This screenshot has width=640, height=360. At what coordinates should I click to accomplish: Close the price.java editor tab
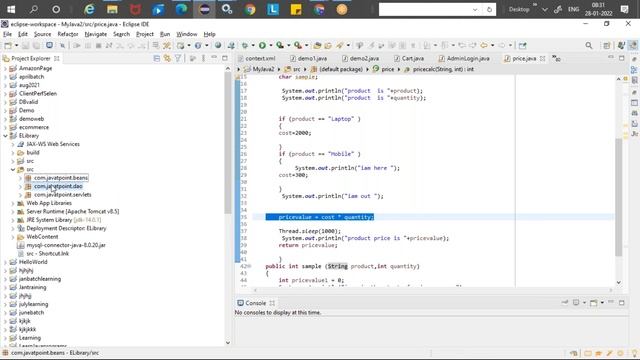click(542, 58)
